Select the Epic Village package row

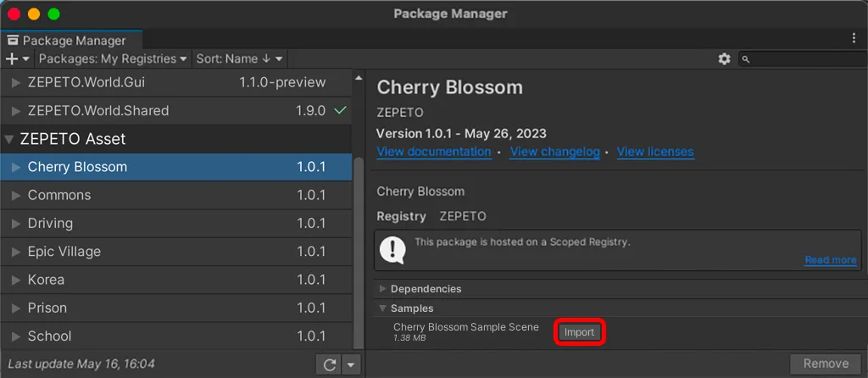(x=176, y=252)
